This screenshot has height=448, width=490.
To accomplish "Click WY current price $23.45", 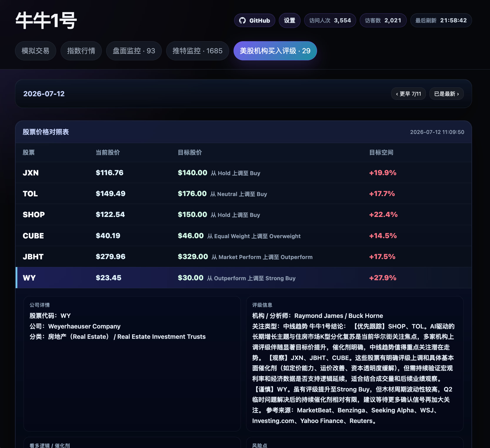I will (x=108, y=278).
